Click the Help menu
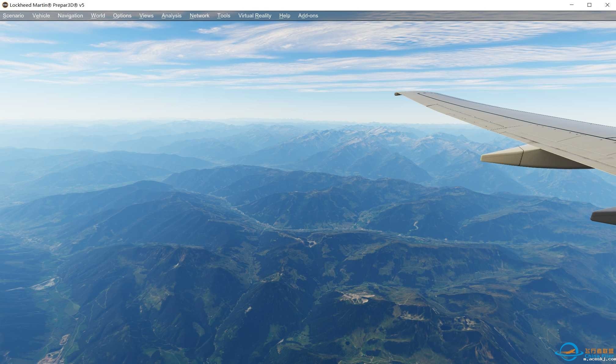The width and height of the screenshot is (616, 364). [x=284, y=16]
